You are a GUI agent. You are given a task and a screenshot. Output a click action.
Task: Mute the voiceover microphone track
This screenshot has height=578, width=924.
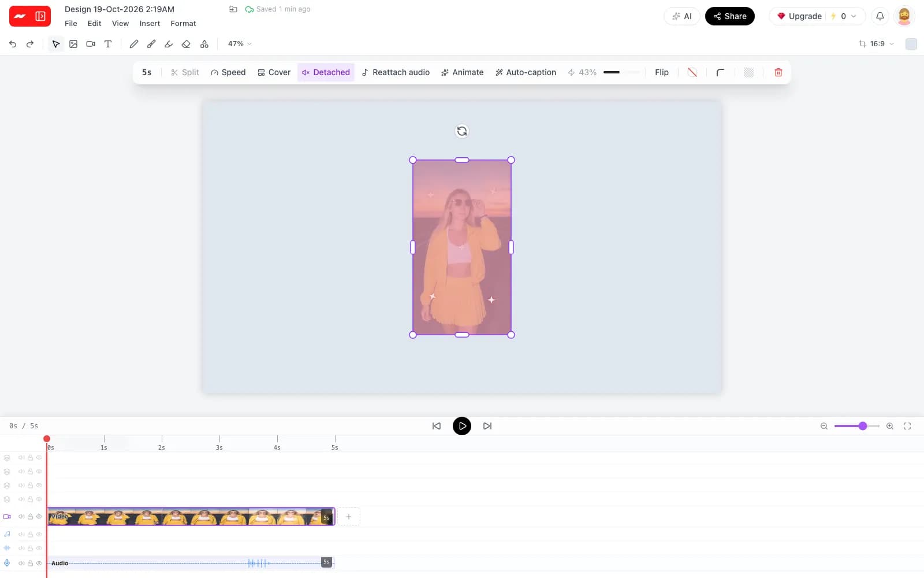[x=21, y=563]
